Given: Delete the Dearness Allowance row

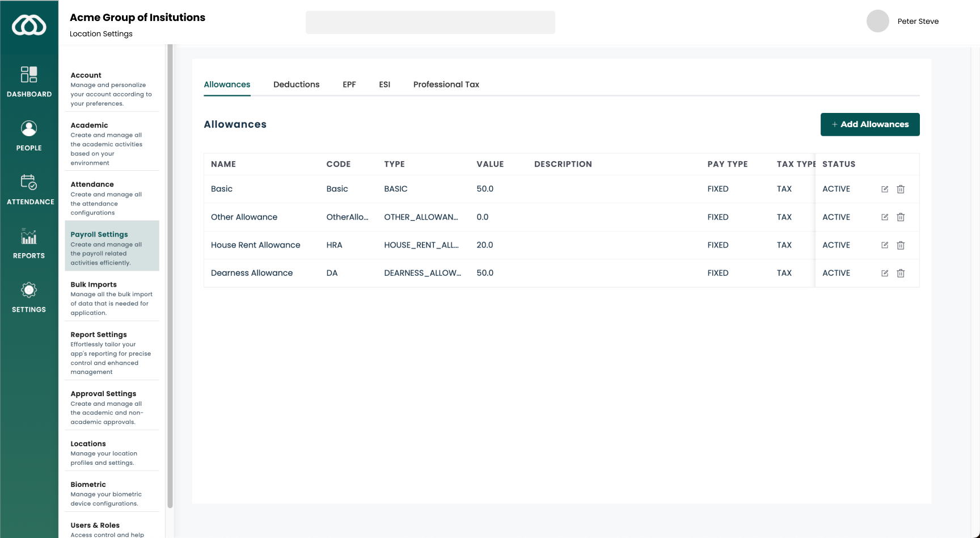Looking at the screenshot, I should pyautogui.click(x=901, y=273).
